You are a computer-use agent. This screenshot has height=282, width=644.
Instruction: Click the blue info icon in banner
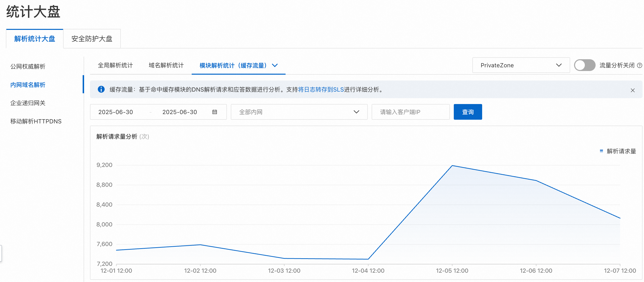coord(101,89)
